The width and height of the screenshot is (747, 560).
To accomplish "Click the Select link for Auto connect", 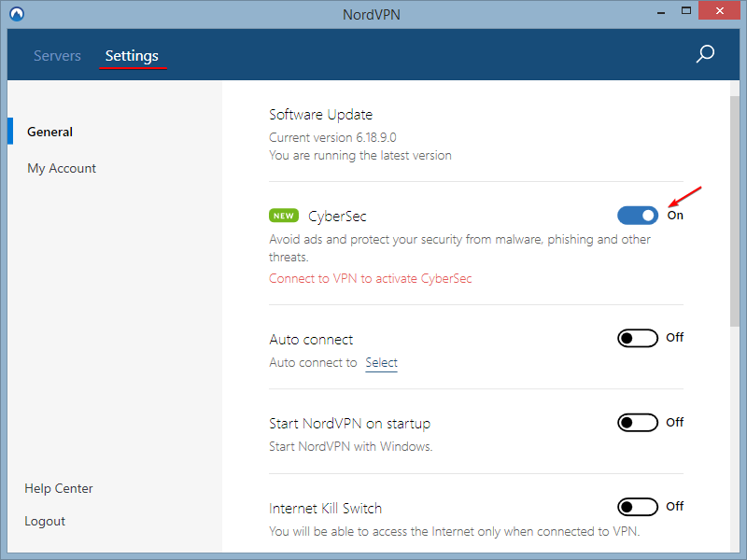I will click(381, 363).
